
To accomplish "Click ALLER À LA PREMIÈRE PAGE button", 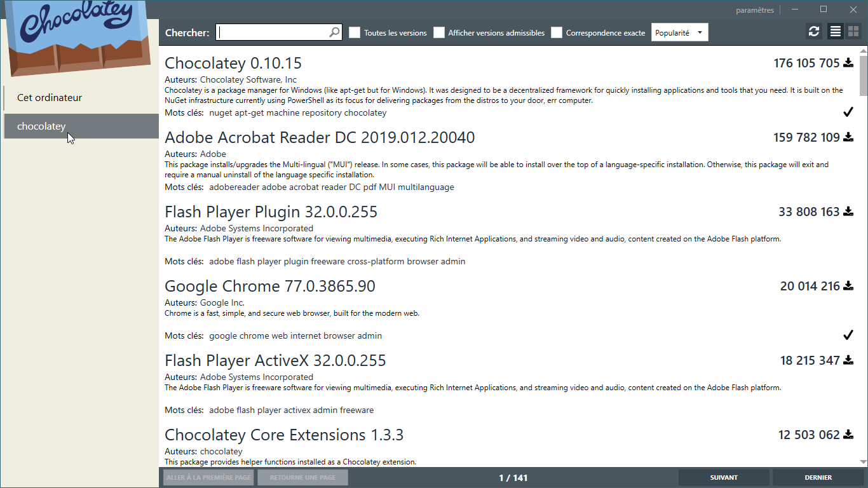I will pyautogui.click(x=208, y=478).
